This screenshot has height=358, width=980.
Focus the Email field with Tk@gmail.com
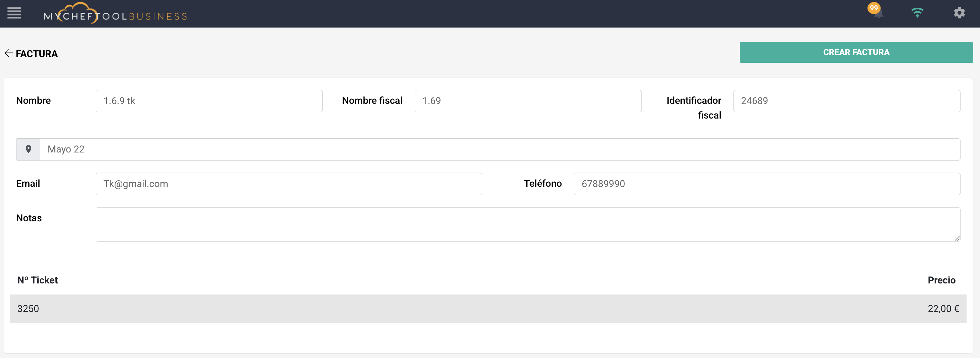[288, 184]
